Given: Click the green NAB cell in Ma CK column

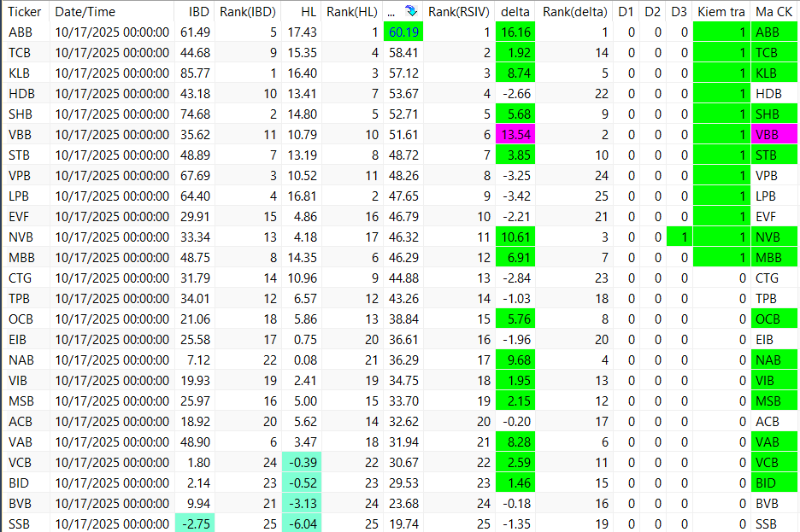Looking at the screenshot, I should [x=774, y=360].
